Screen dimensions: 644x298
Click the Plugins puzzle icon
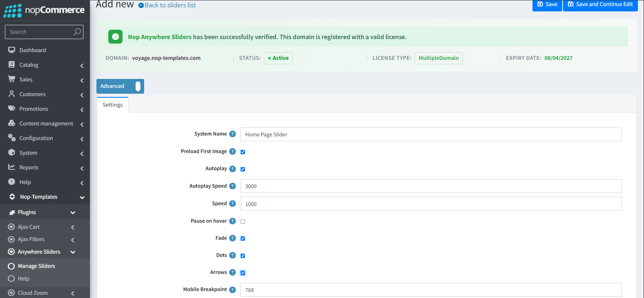[x=12, y=213]
